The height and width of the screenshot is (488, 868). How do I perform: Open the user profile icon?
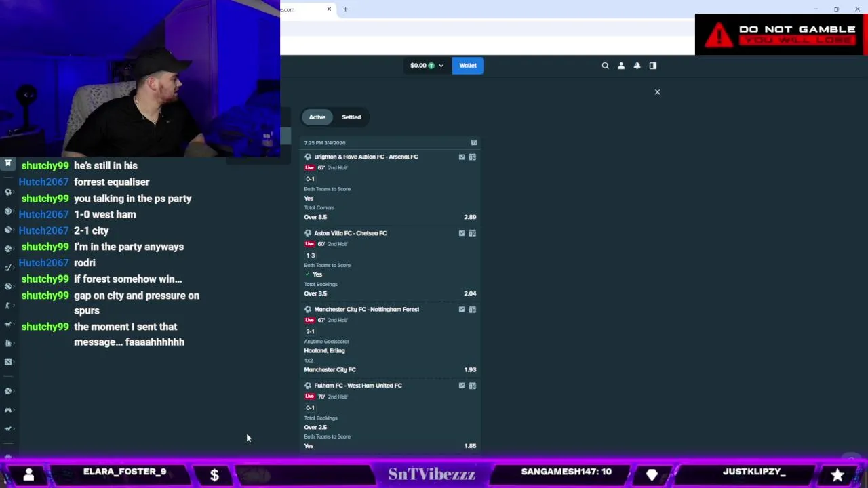coord(621,66)
